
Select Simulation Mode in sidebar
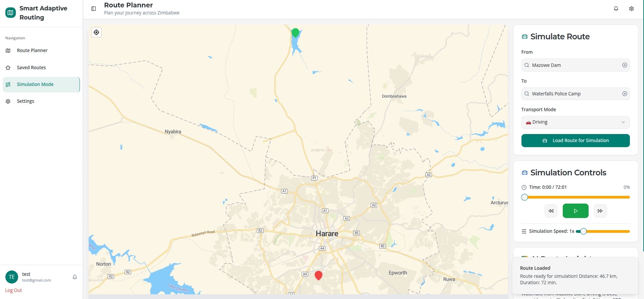click(x=35, y=84)
